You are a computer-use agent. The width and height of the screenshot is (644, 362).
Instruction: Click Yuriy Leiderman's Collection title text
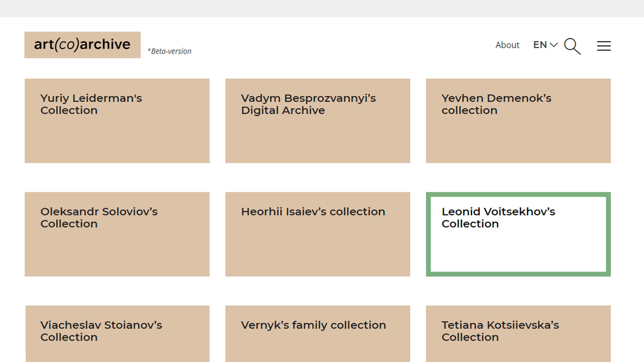pyautogui.click(x=91, y=104)
